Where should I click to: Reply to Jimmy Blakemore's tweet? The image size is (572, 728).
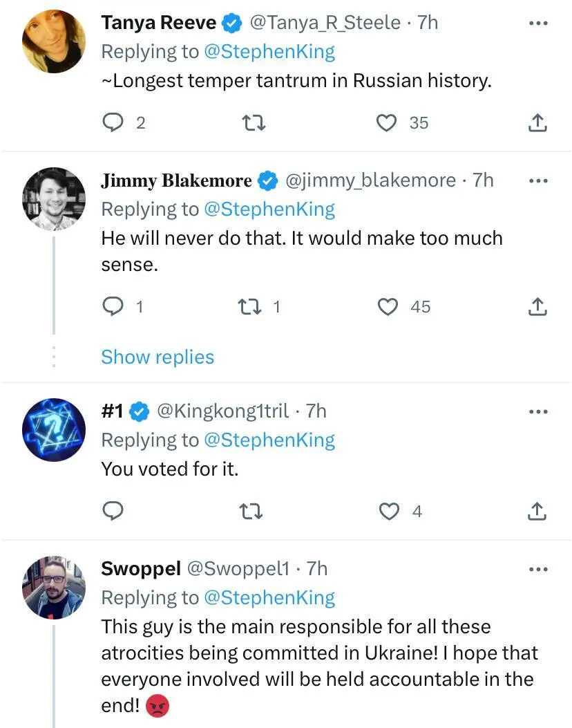click(x=113, y=306)
